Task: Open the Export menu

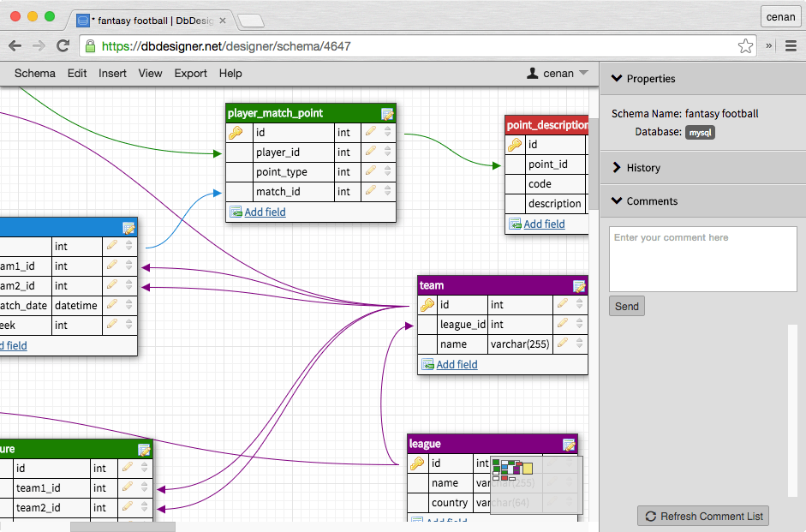Action: click(x=190, y=74)
